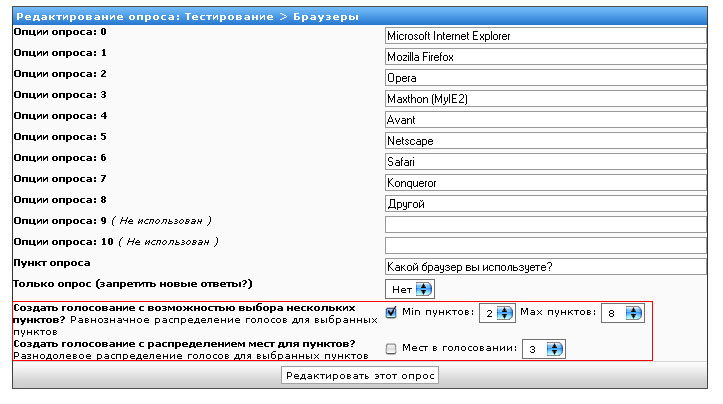The image size is (723, 404).
Task: Click the Редактирование опроса header title
Action: tap(190, 17)
